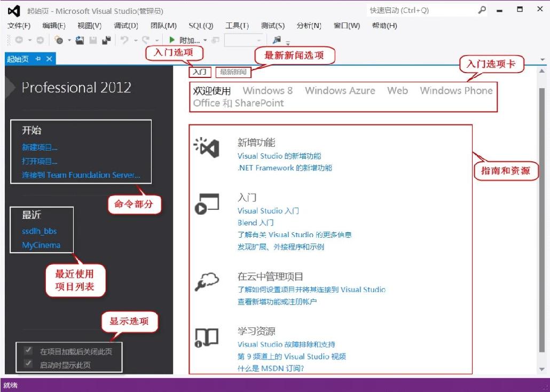Open the 文件(F) menu
This screenshot has width=550, height=392.
pos(19,26)
